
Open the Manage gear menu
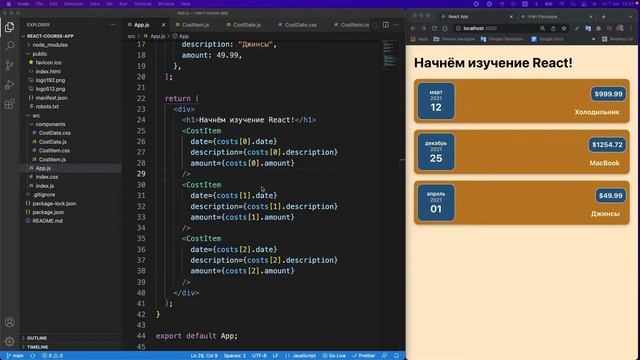click(x=9, y=341)
